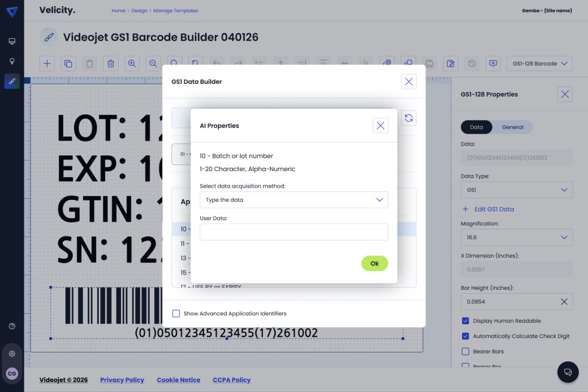Uncheck Display Human Readable option
The height and width of the screenshot is (392, 588).
pyautogui.click(x=465, y=321)
